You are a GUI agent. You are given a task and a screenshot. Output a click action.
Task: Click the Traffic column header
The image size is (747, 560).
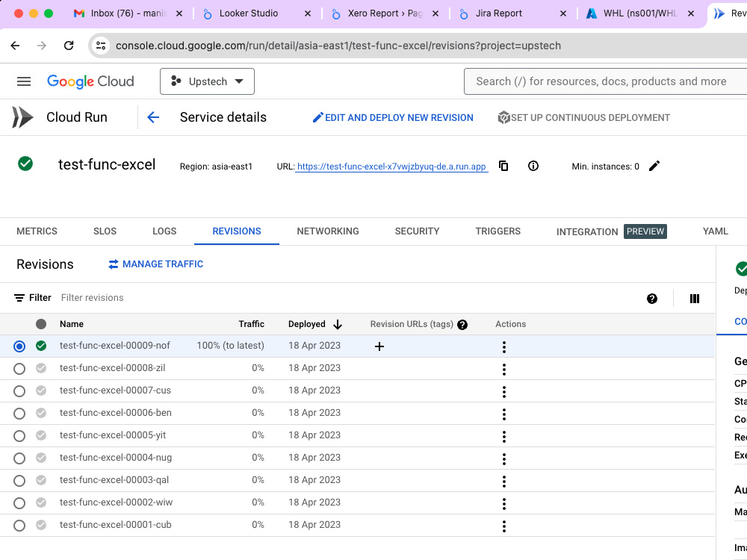click(251, 324)
